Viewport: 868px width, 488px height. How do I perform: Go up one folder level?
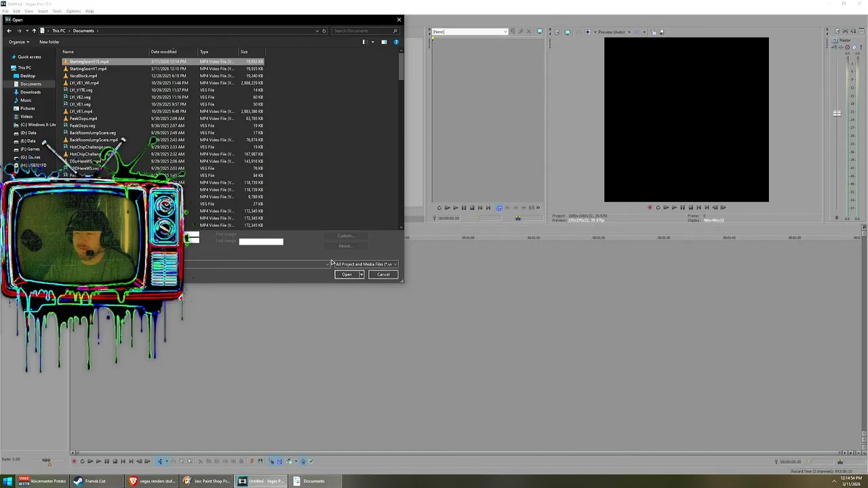click(x=34, y=30)
